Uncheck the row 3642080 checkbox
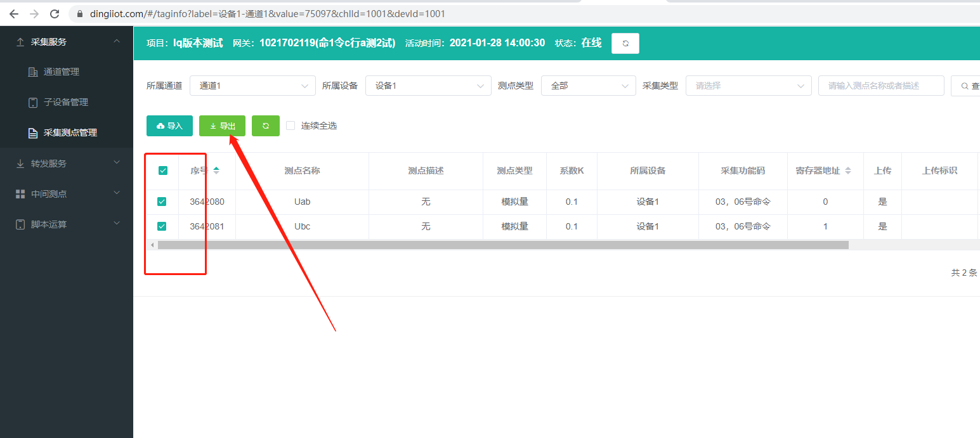This screenshot has height=438, width=980. tap(162, 202)
